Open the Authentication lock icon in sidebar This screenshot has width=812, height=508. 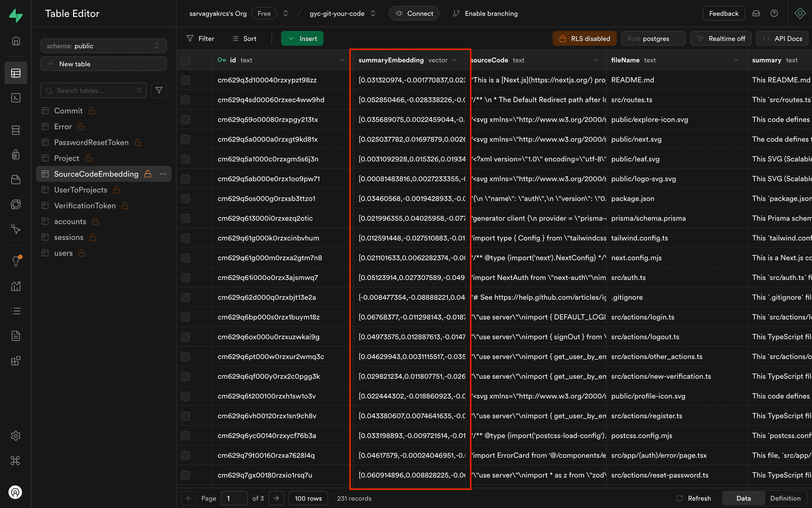[x=16, y=155]
